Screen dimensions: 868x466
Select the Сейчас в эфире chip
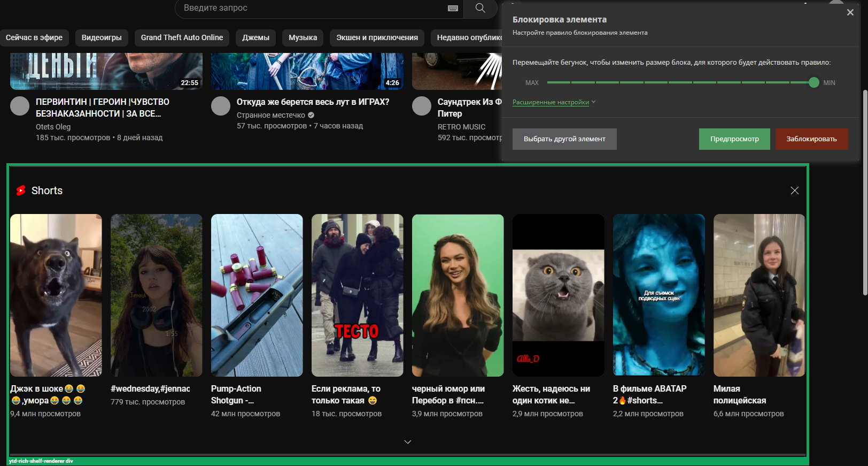coord(34,37)
